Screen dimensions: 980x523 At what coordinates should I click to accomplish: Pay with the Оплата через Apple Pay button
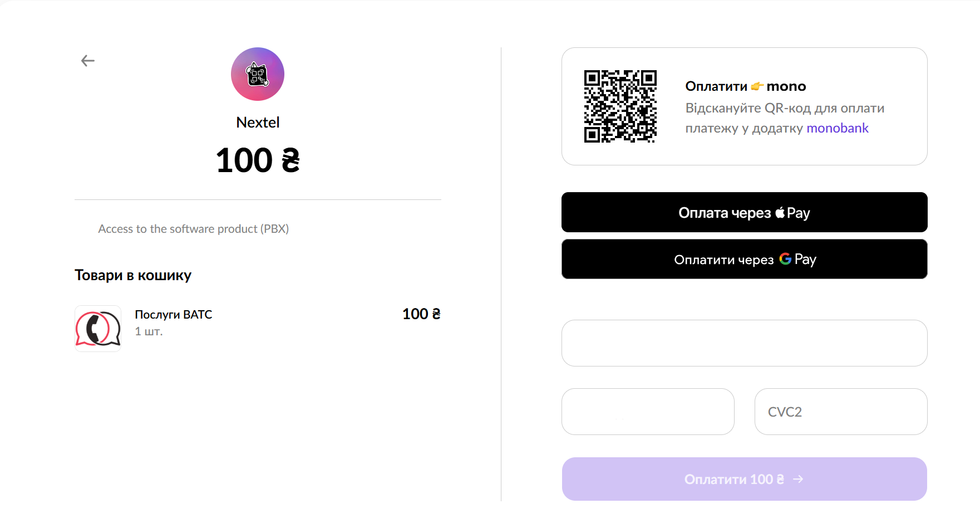click(x=744, y=212)
